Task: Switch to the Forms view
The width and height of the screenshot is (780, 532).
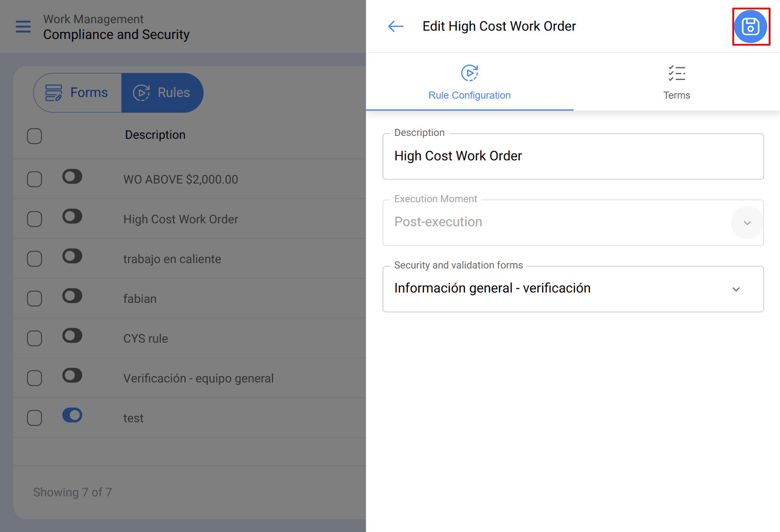Action: pyautogui.click(x=78, y=92)
